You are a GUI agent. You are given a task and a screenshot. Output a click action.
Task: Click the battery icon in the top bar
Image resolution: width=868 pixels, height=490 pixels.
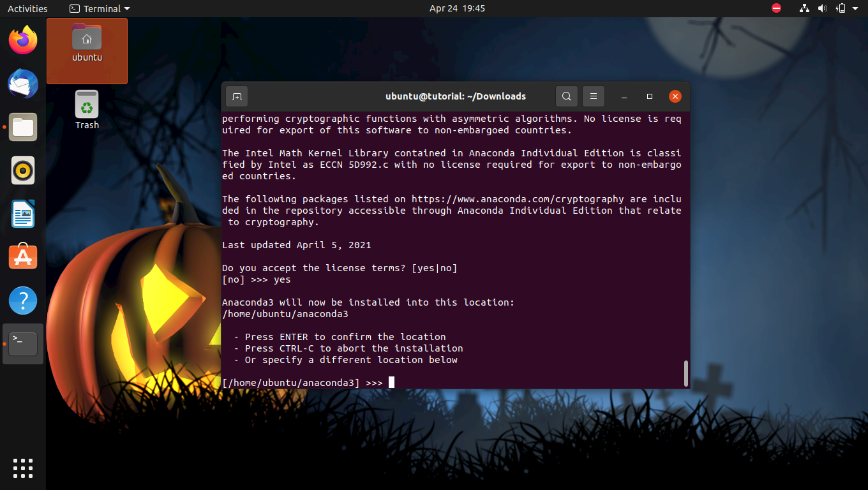(841, 8)
